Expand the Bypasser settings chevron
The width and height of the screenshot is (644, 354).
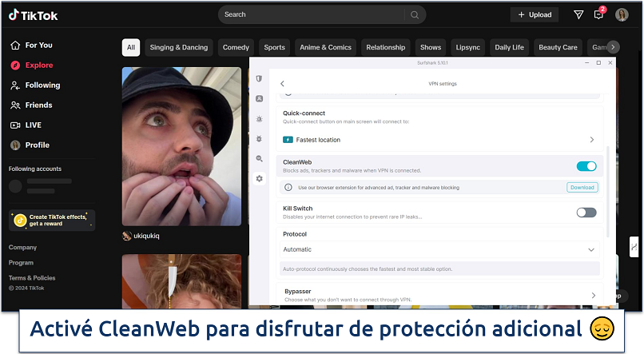(593, 296)
